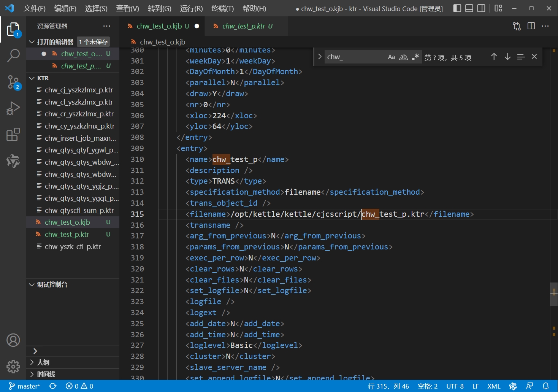
Task: Click the master* branch in status bar
Action: point(24,386)
